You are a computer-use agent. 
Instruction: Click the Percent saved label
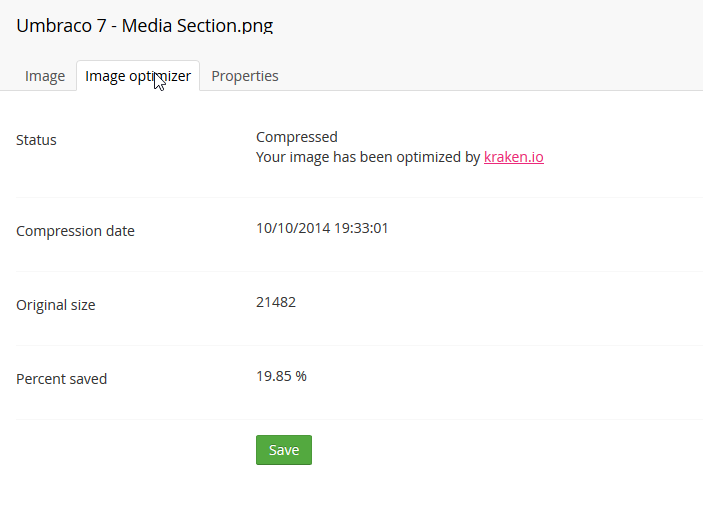pos(61,379)
